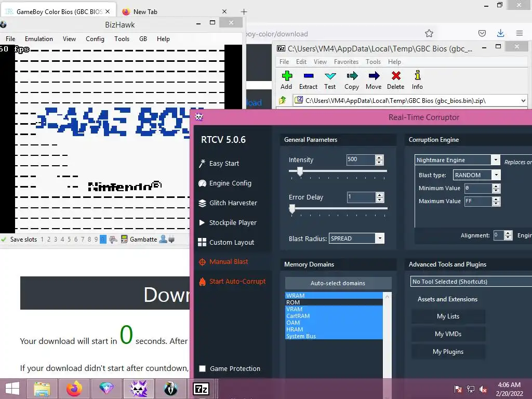Increase Minimum Value stepper
Viewport: 532px width, 399px height.
click(x=496, y=186)
